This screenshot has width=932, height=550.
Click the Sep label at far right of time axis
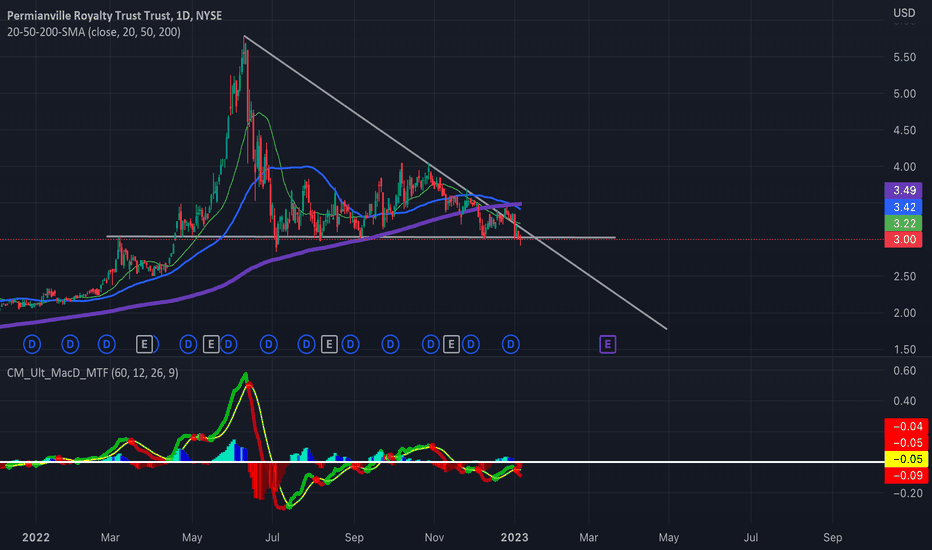[x=832, y=538]
